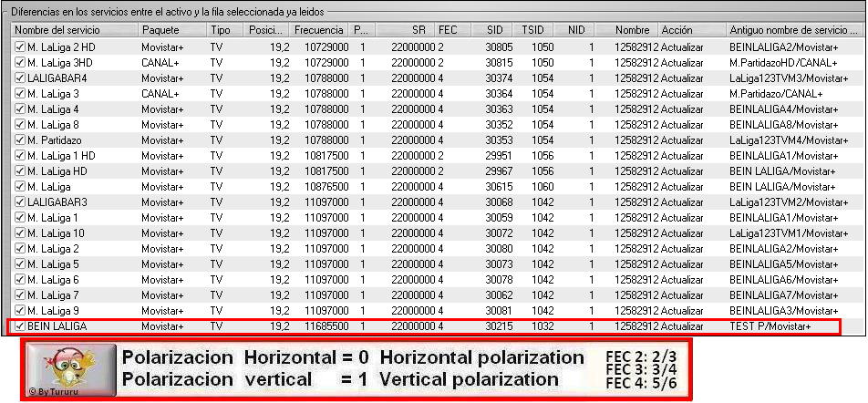
Task: Click frequency value 11685500
Action: (x=326, y=326)
